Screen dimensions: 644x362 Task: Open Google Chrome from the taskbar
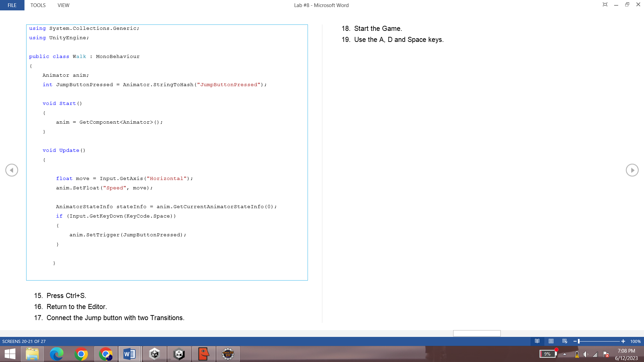tap(82, 354)
